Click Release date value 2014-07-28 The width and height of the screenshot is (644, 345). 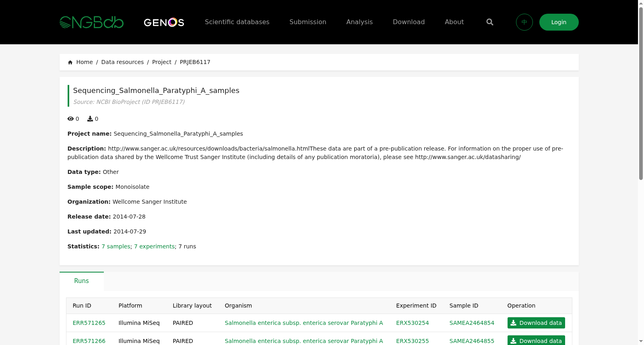point(129,217)
